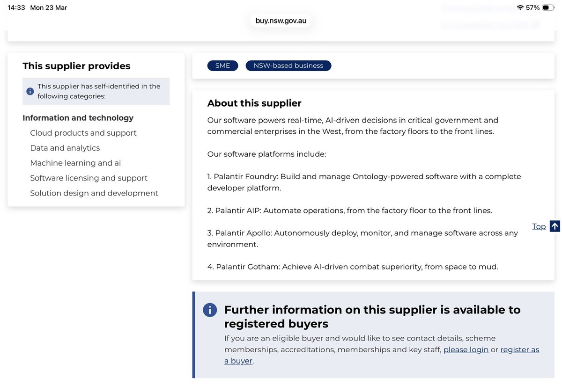562x392 pixels.
Task: Select Data and analytics category
Action: (65, 148)
